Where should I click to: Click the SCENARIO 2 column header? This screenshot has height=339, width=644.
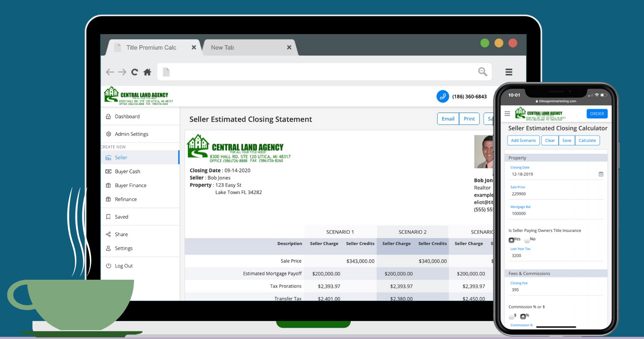(x=413, y=232)
